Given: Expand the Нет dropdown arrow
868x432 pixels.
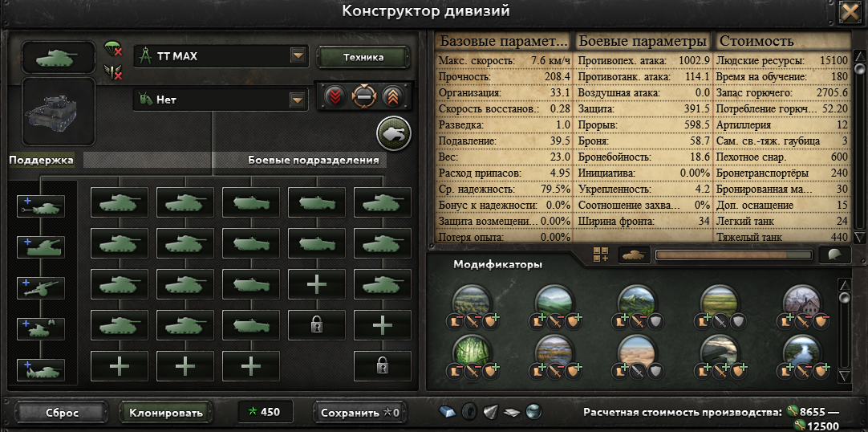Looking at the screenshot, I should coord(298,100).
